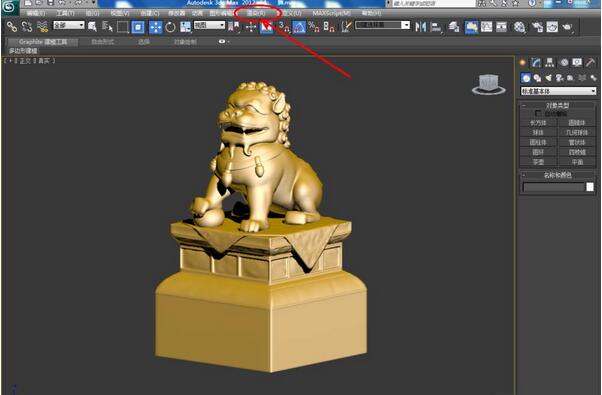This screenshot has height=395, width=602.
Task: Open the MAXScript(M) menu
Action: pyautogui.click(x=332, y=13)
